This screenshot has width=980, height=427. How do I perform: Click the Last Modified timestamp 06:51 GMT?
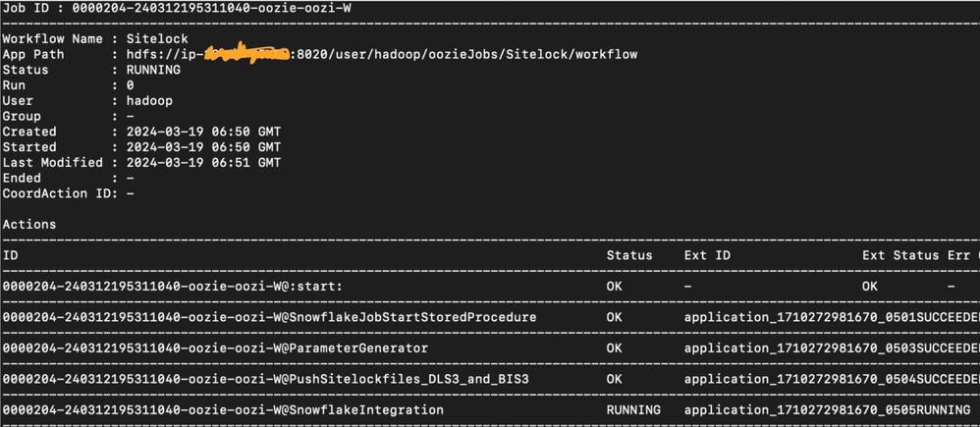click(203, 163)
